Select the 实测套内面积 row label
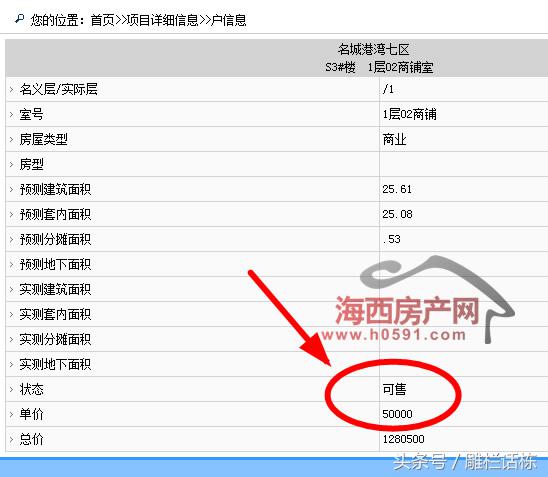 [55, 314]
